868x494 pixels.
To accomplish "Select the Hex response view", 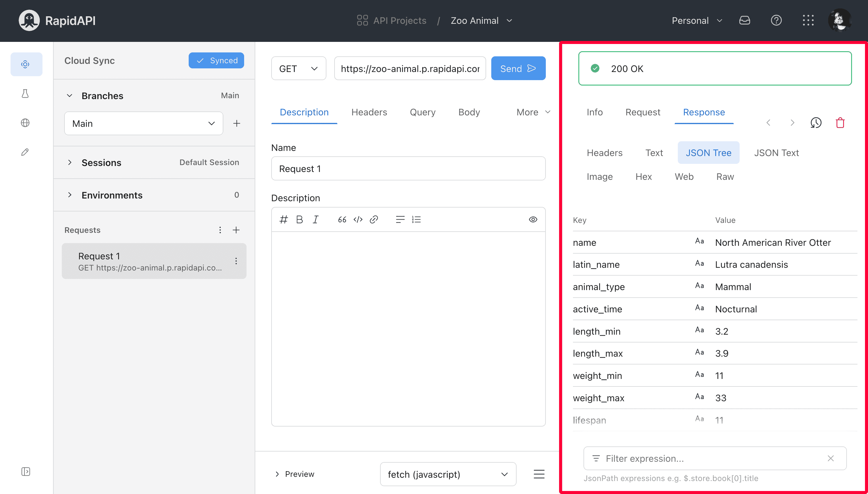I will [x=644, y=177].
